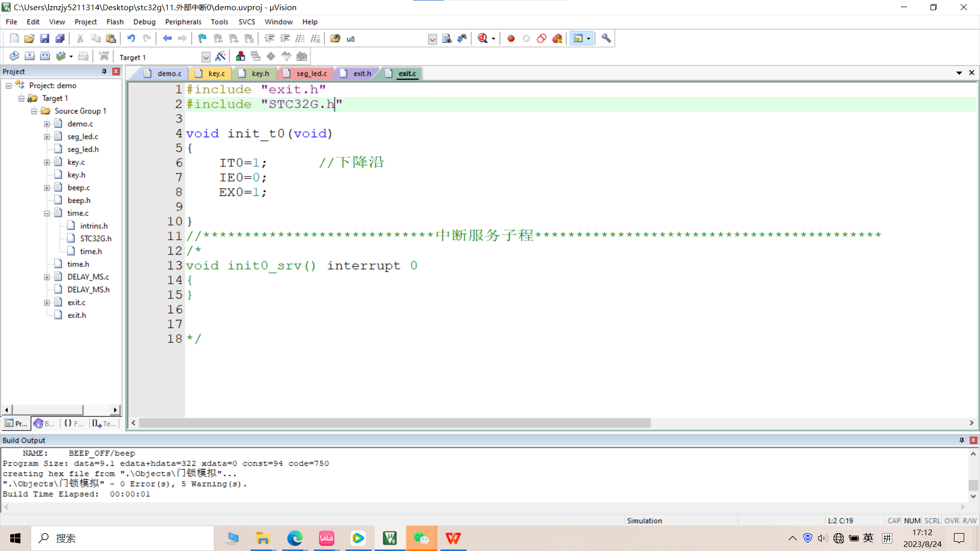Open the Debug menu
The image size is (980, 551).
point(144,22)
